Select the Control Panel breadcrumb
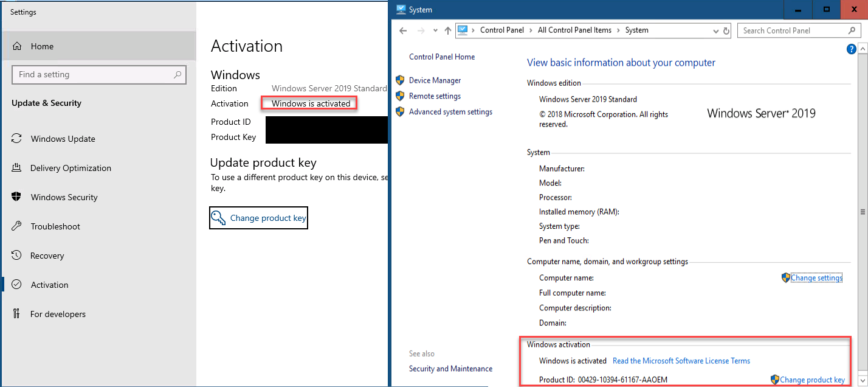The height and width of the screenshot is (387, 868). click(501, 30)
